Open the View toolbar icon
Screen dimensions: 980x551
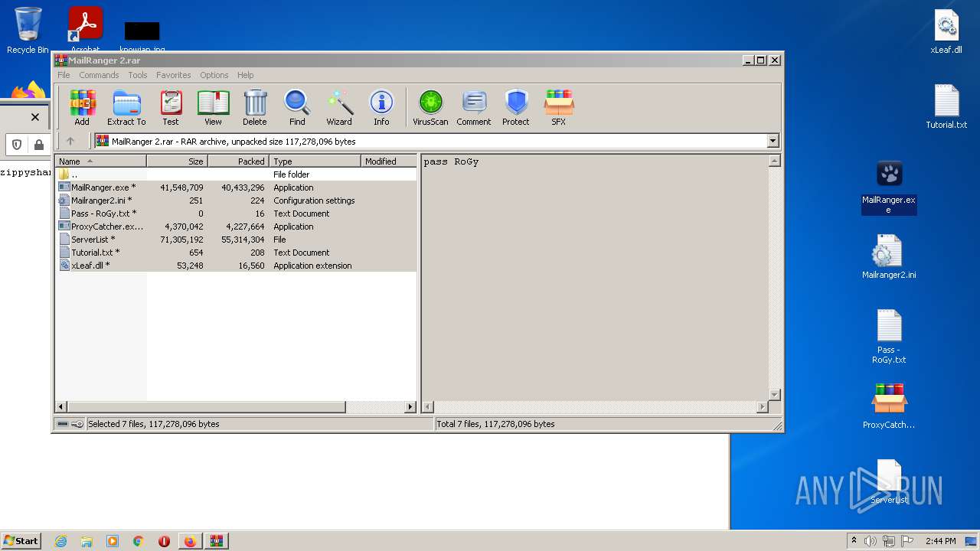tap(213, 107)
